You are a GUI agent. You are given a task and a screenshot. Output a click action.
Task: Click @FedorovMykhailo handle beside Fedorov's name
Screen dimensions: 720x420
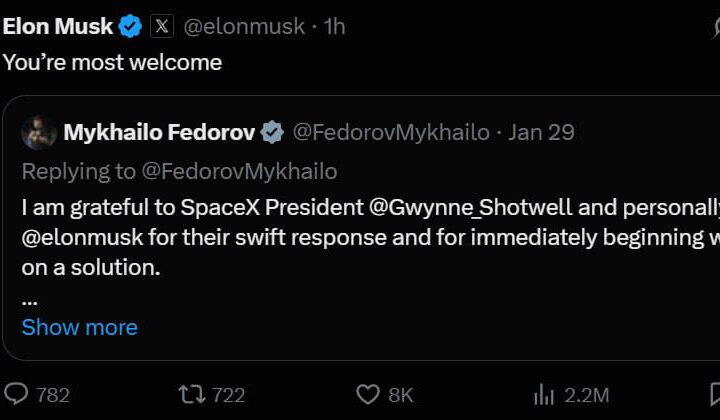[x=391, y=132]
